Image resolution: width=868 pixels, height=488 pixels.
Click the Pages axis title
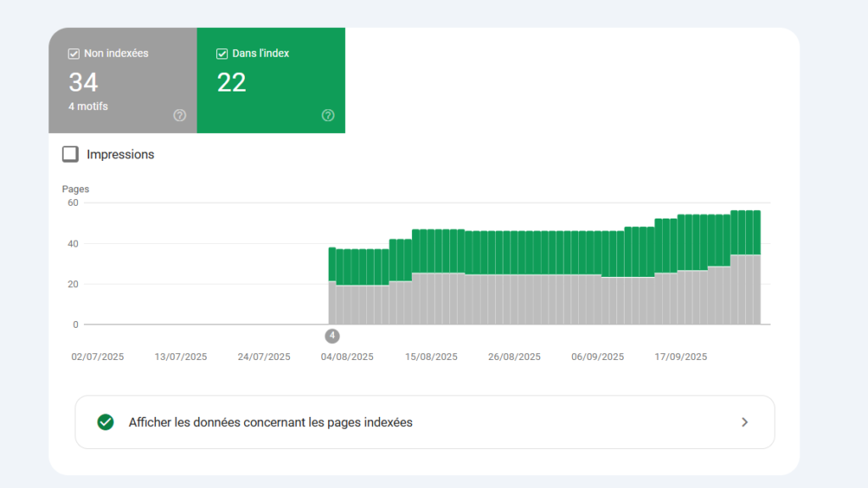pyautogui.click(x=75, y=189)
